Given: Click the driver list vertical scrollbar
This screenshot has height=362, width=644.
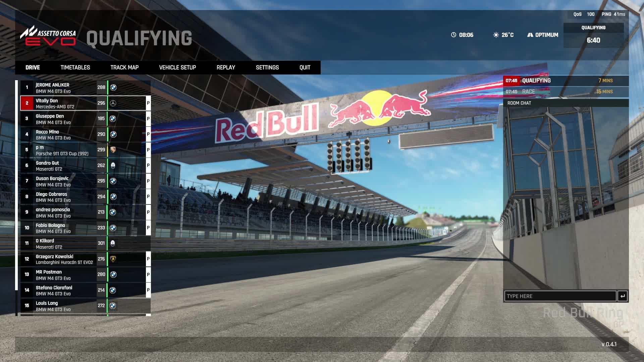Looking at the screenshot, I should pos(16,184).
